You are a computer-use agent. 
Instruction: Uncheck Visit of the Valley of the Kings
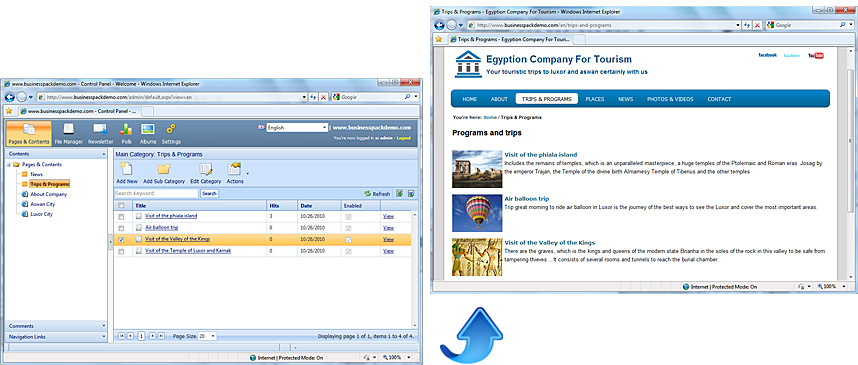[121, 240]
